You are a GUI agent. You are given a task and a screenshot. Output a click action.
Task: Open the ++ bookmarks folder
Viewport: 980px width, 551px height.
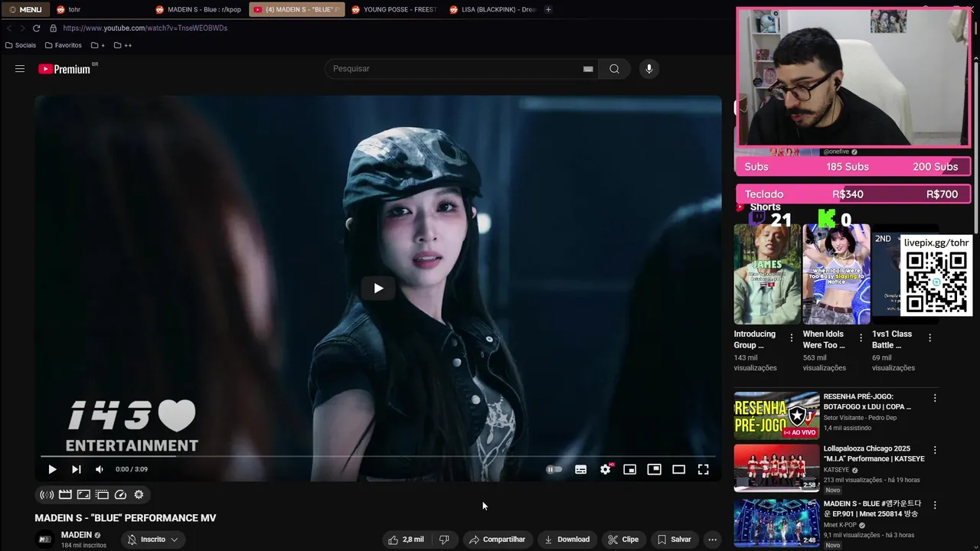122,45
